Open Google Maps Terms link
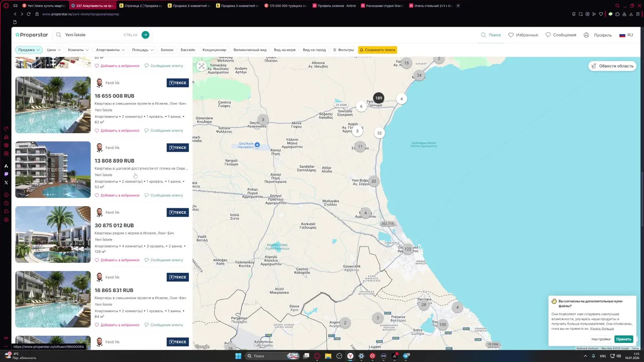 [635, 348]
